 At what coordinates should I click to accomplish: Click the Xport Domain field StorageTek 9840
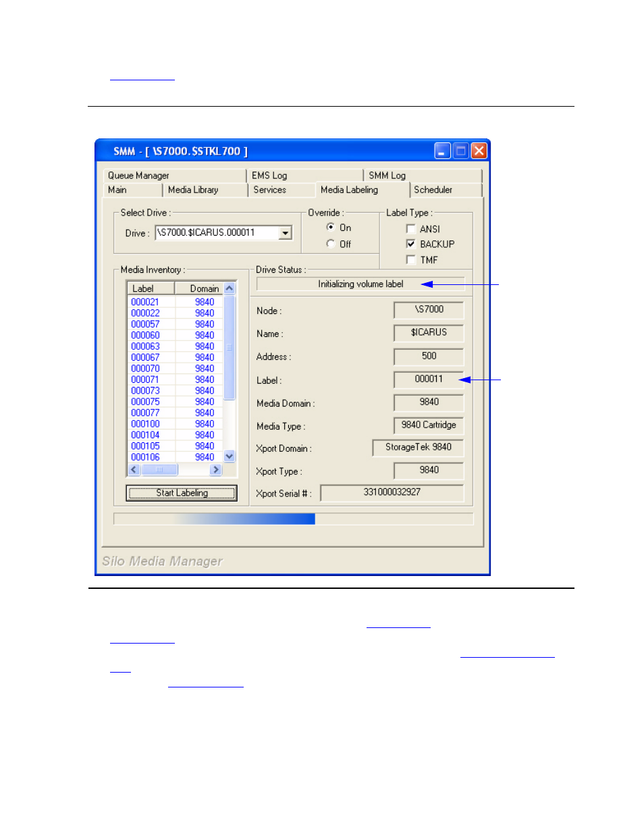[418, 447]
